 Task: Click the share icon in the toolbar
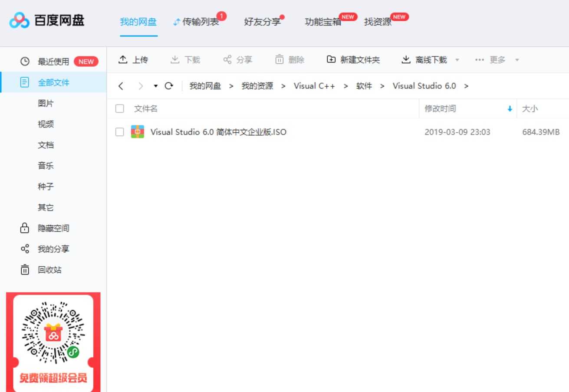(x=227, y=59)
